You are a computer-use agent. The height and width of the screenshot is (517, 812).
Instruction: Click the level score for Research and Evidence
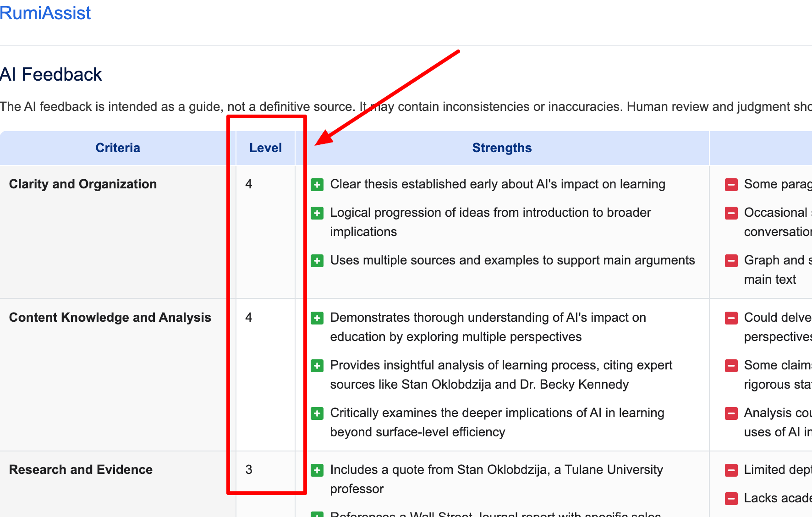tap(249, 470)
